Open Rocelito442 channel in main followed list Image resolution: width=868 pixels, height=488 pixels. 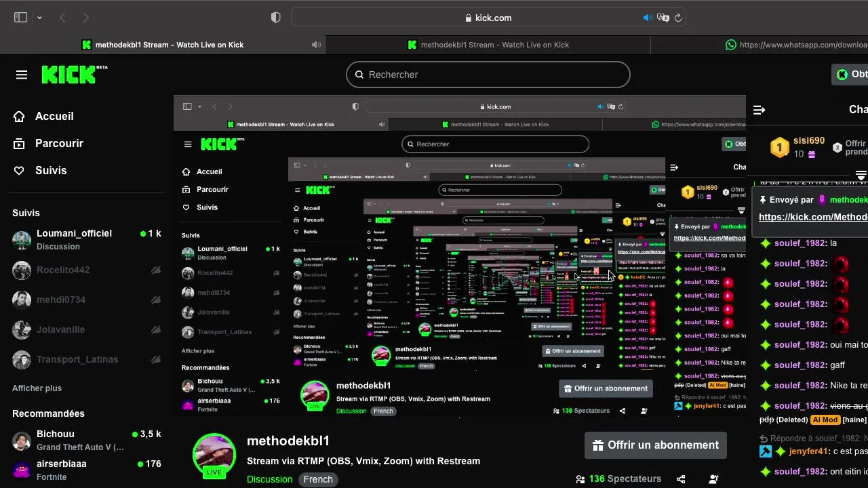pos(87,270)
